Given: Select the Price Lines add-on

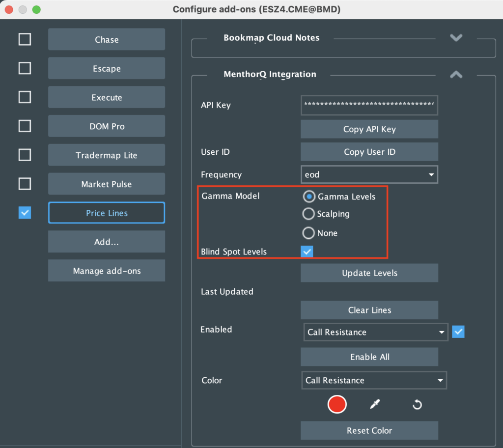Looking at the screenshot, I should point(107,212).
